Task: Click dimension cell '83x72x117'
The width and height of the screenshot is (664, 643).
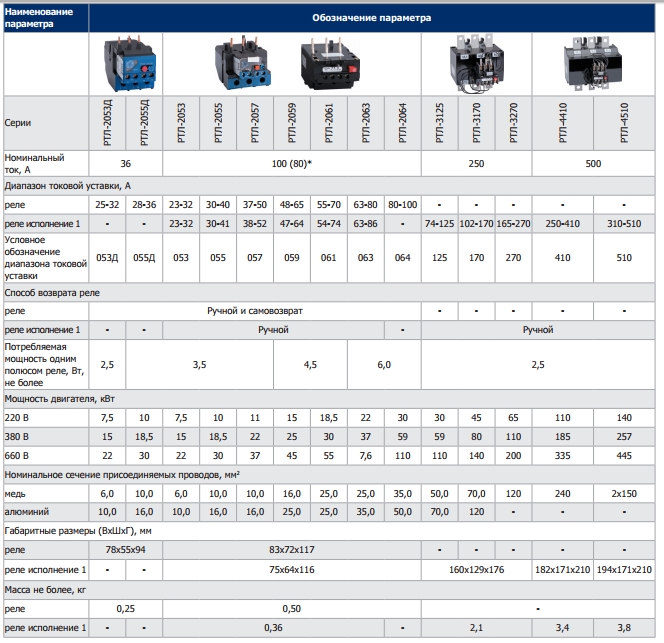Action: tap(292, 550)
